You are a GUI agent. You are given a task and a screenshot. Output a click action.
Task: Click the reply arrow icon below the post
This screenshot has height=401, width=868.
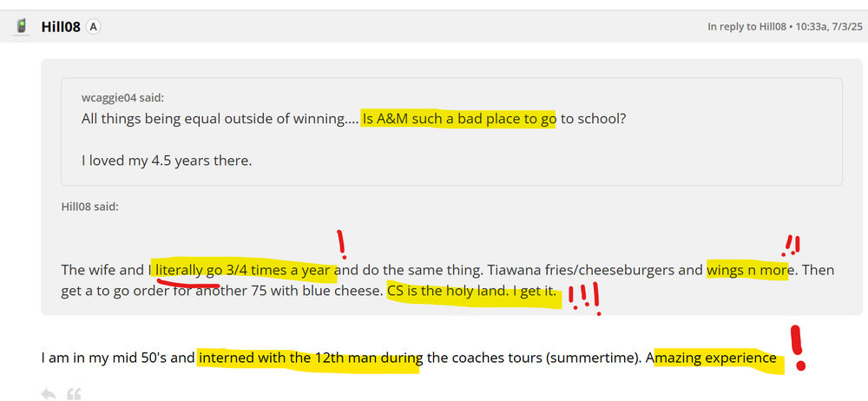click(49, 395)
